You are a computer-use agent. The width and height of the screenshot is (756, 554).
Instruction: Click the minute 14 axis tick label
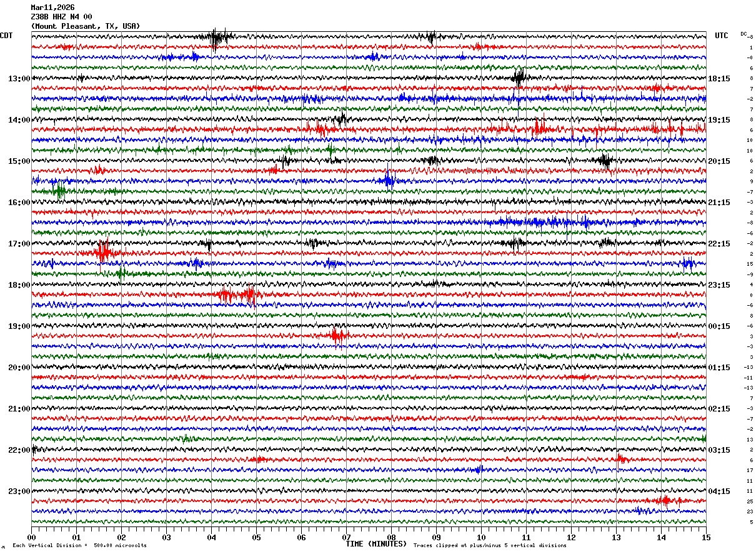pos(661,537)
